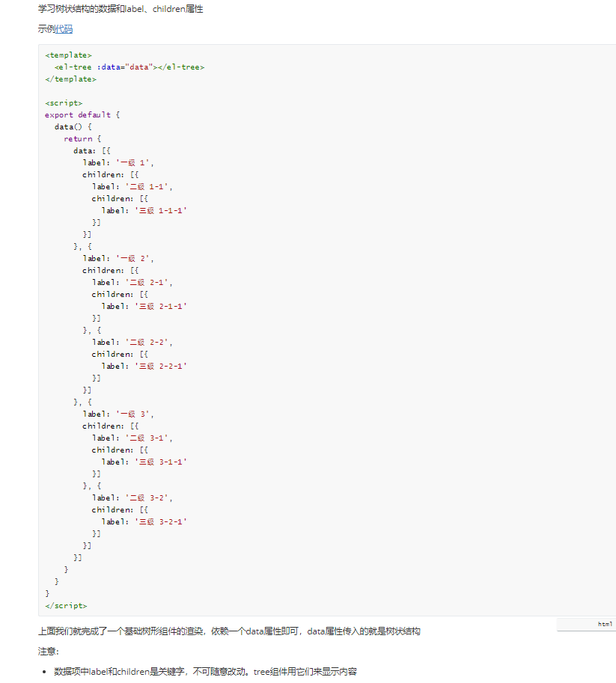Click the opening <script> tag line
Image resolution: width=616 pixels, height=683 pixels.
point(64,103)
